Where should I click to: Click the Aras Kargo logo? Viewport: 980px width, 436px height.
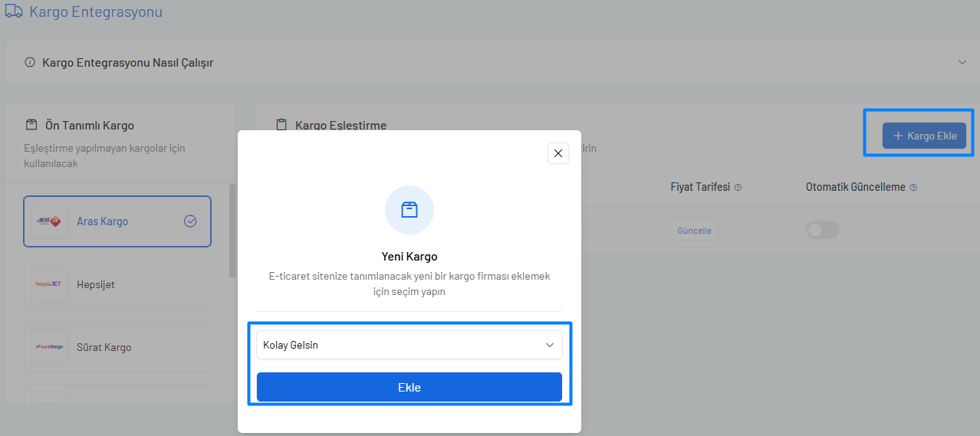click(49, 221)
